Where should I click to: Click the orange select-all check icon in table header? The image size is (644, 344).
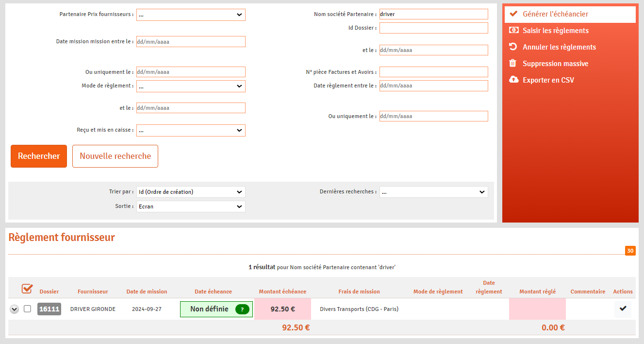pyautogui.click(x=27, y=289)
